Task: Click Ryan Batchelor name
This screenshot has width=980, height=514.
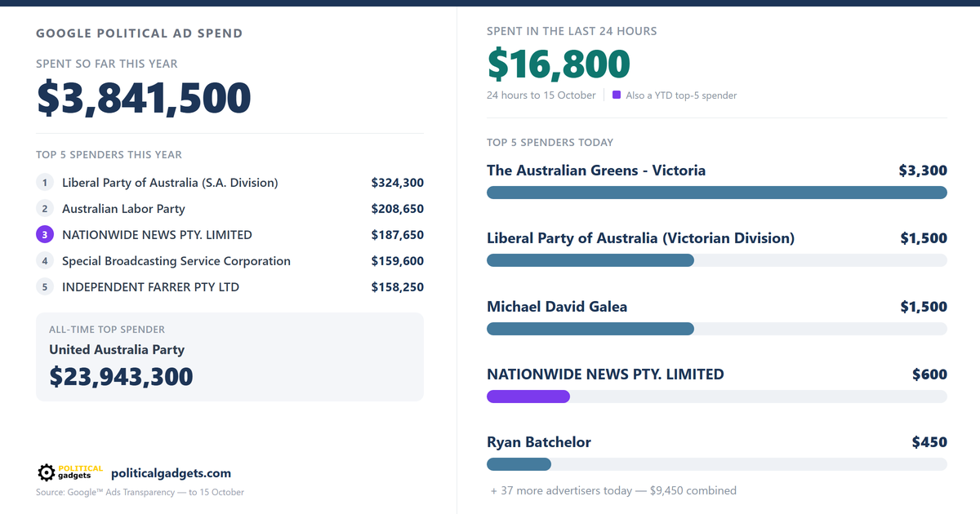Action: 539,442
